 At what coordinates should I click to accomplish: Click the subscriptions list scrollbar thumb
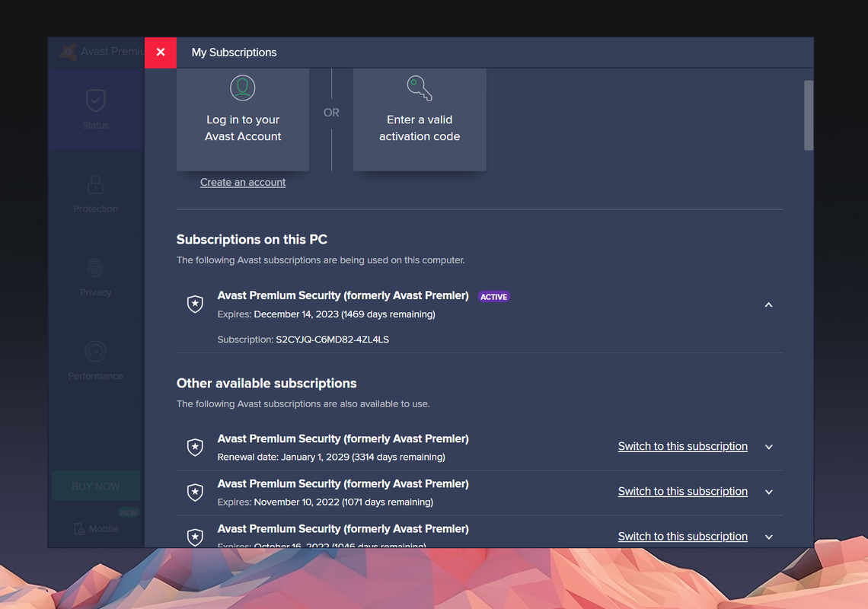click(x=808, y=115)
